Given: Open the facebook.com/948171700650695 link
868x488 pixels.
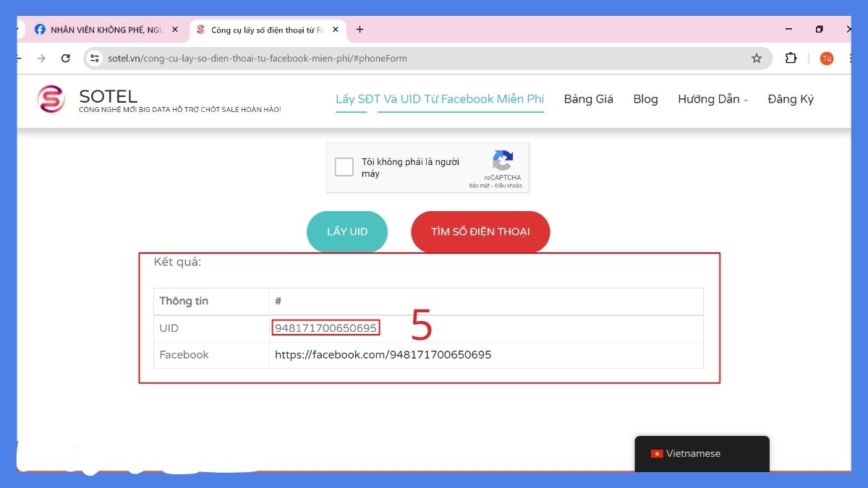Looking at the screenshot, I should pos(382,354).
